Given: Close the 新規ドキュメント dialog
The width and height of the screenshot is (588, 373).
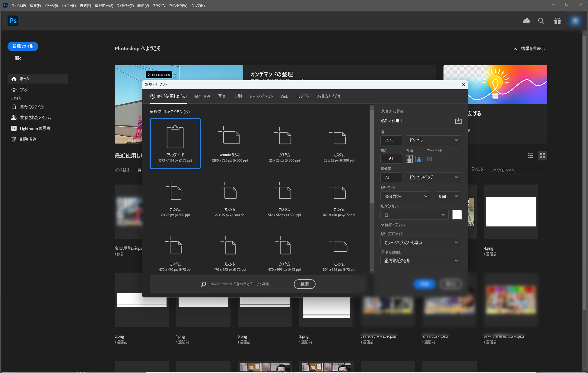Looking at the screenshot, I should [x=463, y=85].
